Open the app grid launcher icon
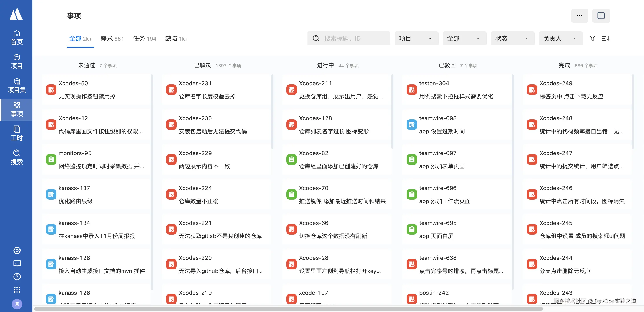 coord(17,290)
